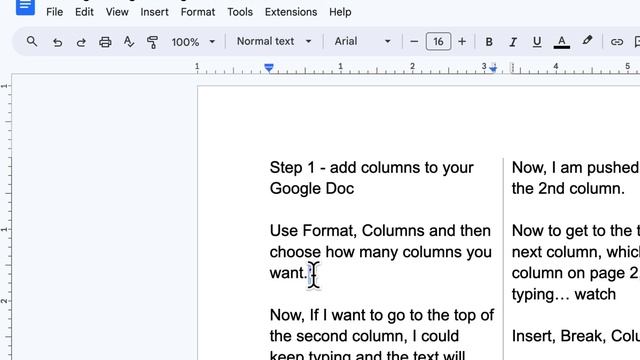The image size is (640, 360).
Task: Increase font size with plus button
Action: (x=462, y=42)
